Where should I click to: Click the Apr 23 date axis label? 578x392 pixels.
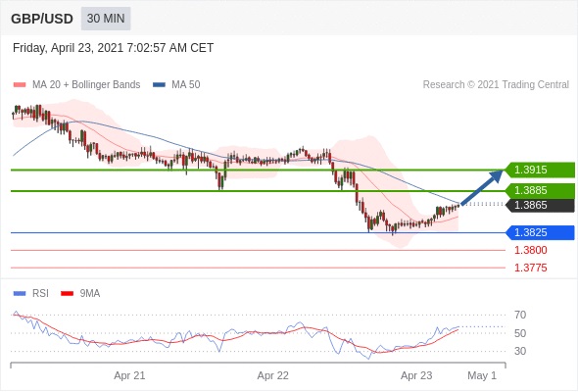[416, 375]
